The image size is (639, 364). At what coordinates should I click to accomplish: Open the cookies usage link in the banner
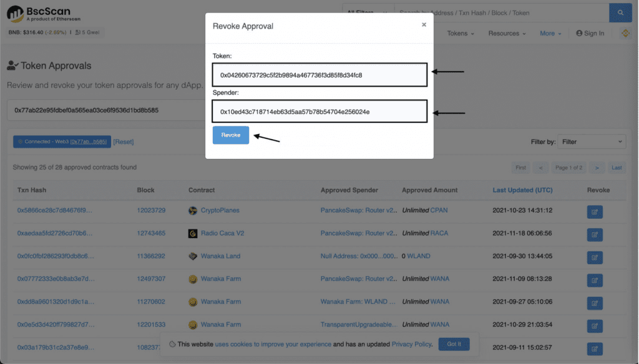[273, 344]
